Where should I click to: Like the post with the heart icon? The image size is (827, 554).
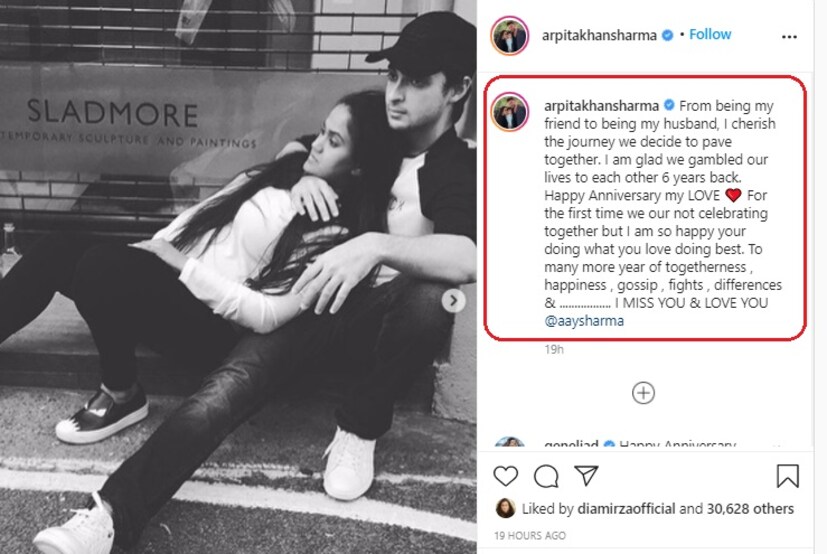click(505, 476)
